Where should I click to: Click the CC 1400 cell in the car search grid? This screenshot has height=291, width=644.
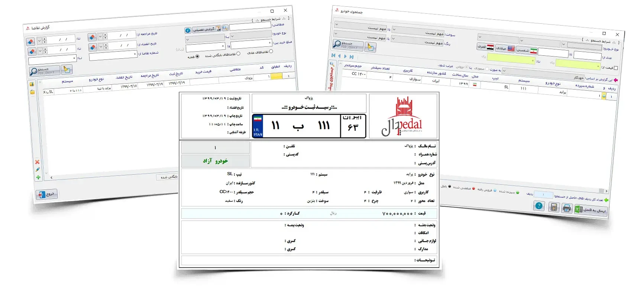point(357,74)
